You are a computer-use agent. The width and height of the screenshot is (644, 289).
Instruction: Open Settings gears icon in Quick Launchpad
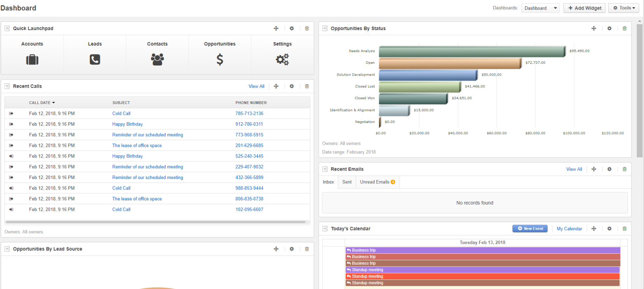point(282,60)
